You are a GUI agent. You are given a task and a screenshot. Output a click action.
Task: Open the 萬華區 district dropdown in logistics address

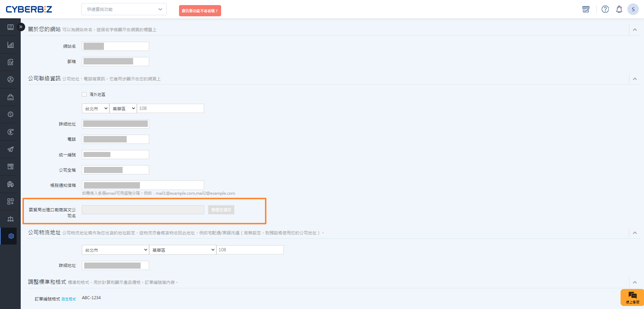tap(183, 250)
